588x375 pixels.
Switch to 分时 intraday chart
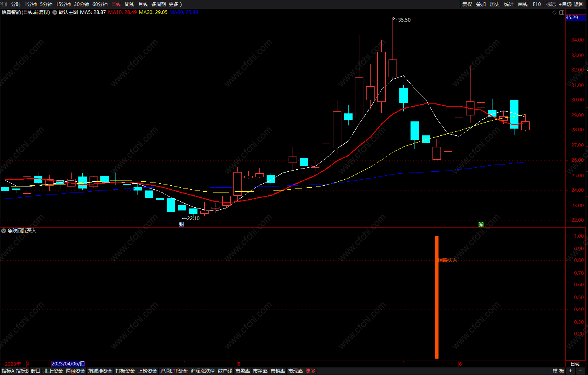click(16, 4)
